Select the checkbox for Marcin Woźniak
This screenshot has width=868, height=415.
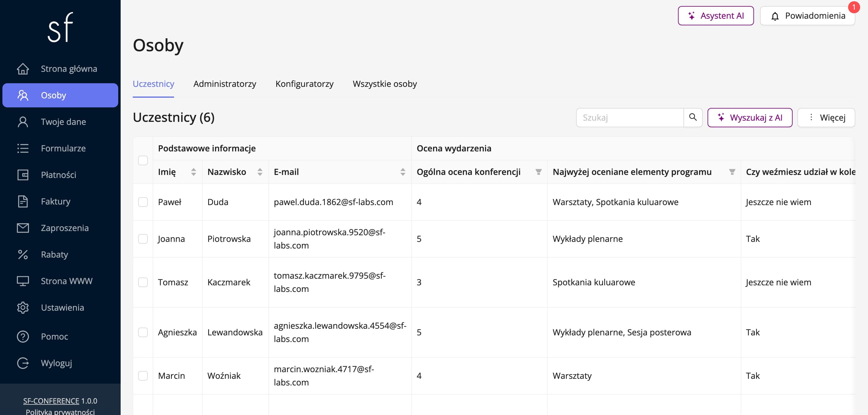click(x=143, y=375)
